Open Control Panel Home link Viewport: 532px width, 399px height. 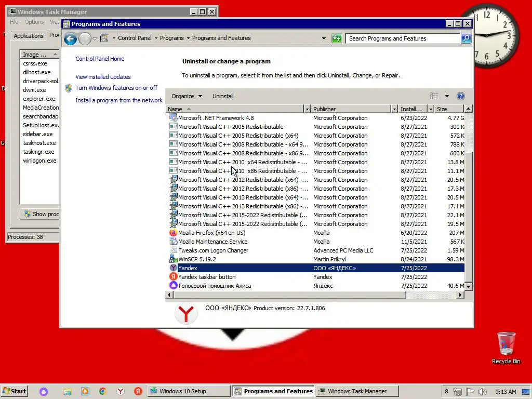[100, 59]
